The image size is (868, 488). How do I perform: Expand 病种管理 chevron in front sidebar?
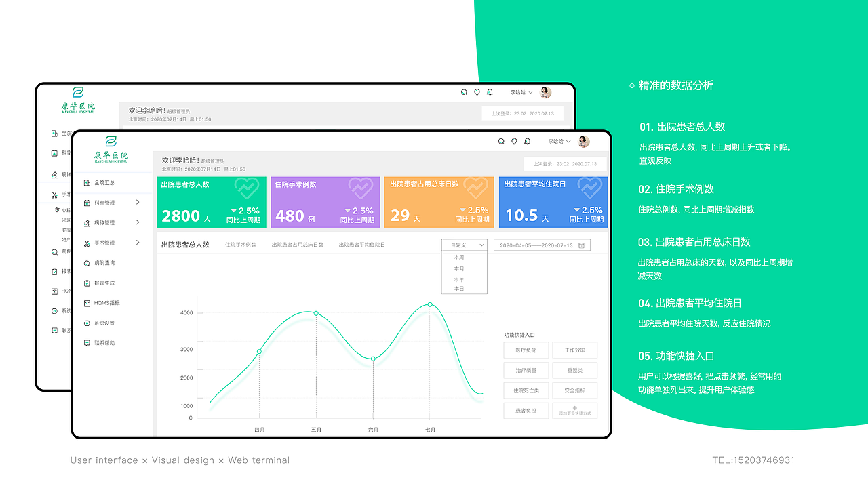coord(138,222)
